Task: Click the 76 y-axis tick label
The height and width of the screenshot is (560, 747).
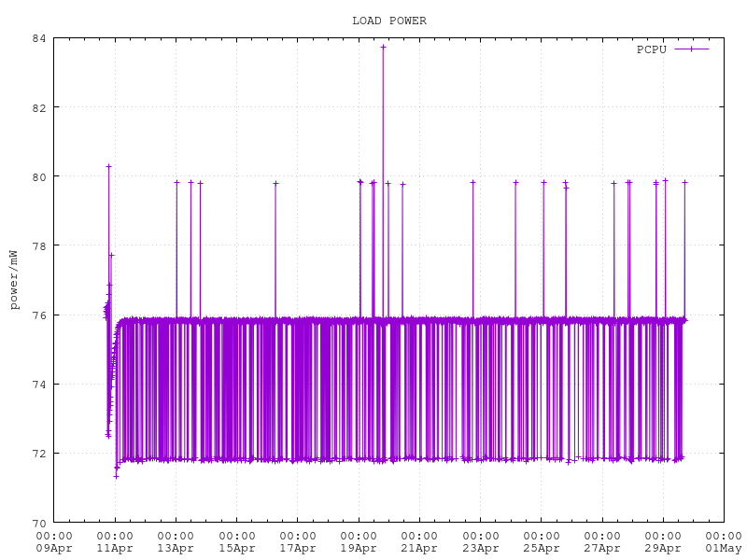Action: point(39,315)
